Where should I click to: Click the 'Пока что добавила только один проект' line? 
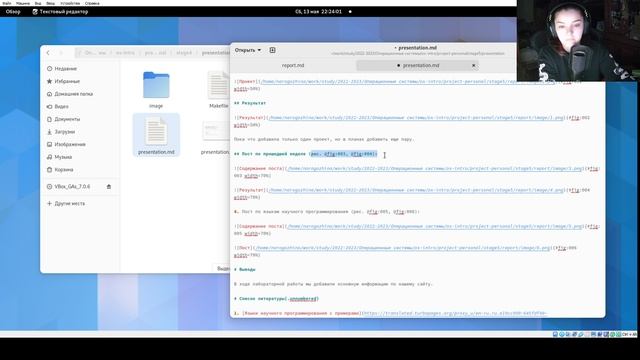(x=324, y=139)
